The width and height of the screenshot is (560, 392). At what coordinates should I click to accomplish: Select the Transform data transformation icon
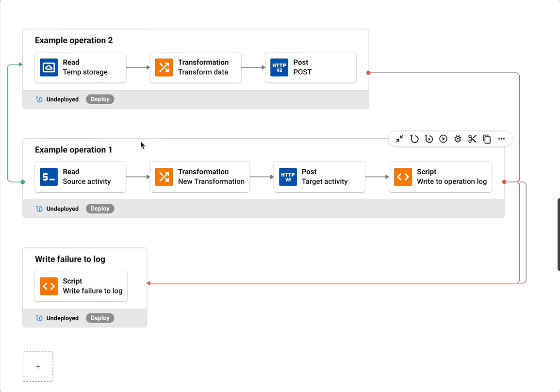coord(164,67)
